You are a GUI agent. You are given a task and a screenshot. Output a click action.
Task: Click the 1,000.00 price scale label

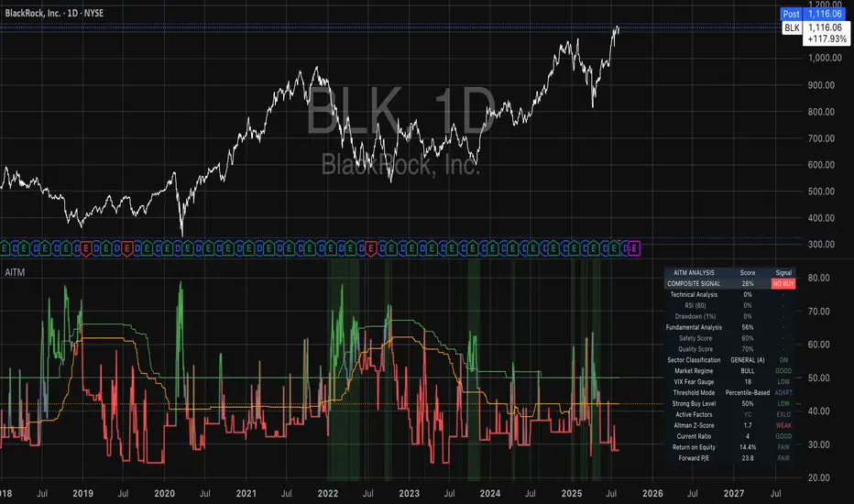point(825,58)
